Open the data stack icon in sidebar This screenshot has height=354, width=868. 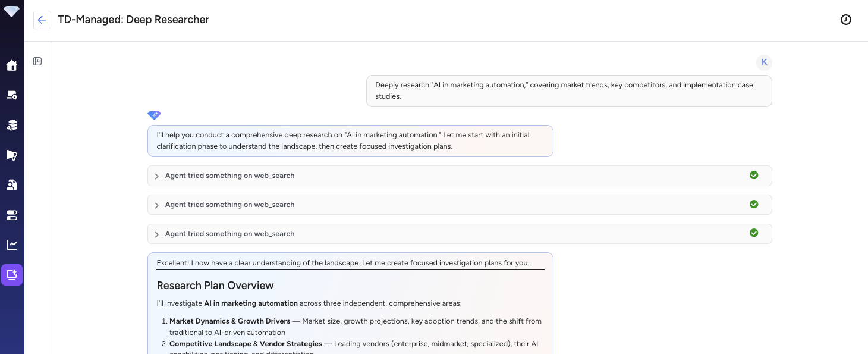point(12,125)
